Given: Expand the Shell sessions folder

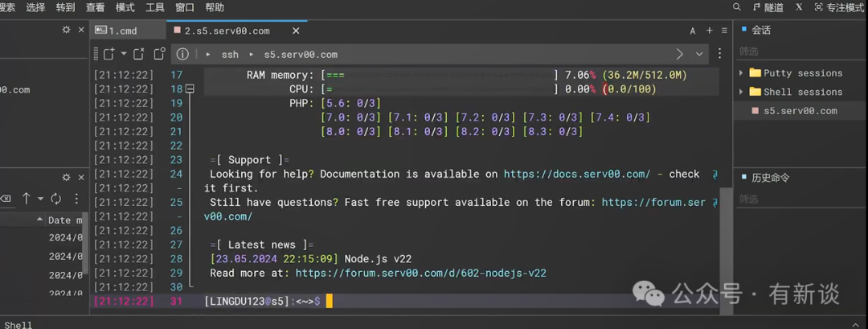Looking at the screenshot, I should [741, 92].
